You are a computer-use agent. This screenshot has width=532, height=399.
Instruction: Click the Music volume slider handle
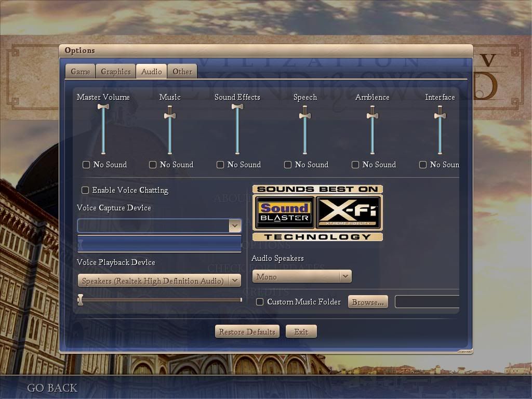170,116
